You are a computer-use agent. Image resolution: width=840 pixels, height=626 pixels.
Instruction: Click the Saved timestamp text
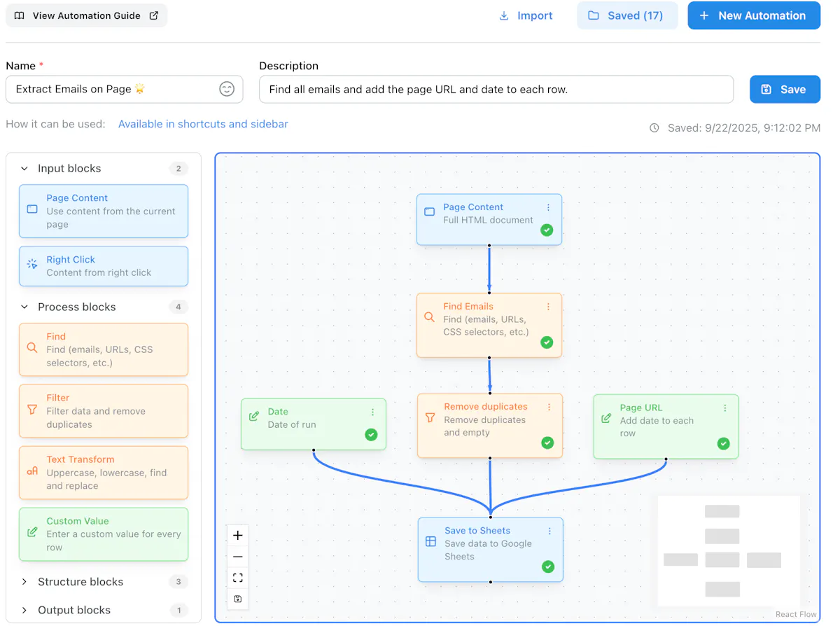(x=744, y=128)
